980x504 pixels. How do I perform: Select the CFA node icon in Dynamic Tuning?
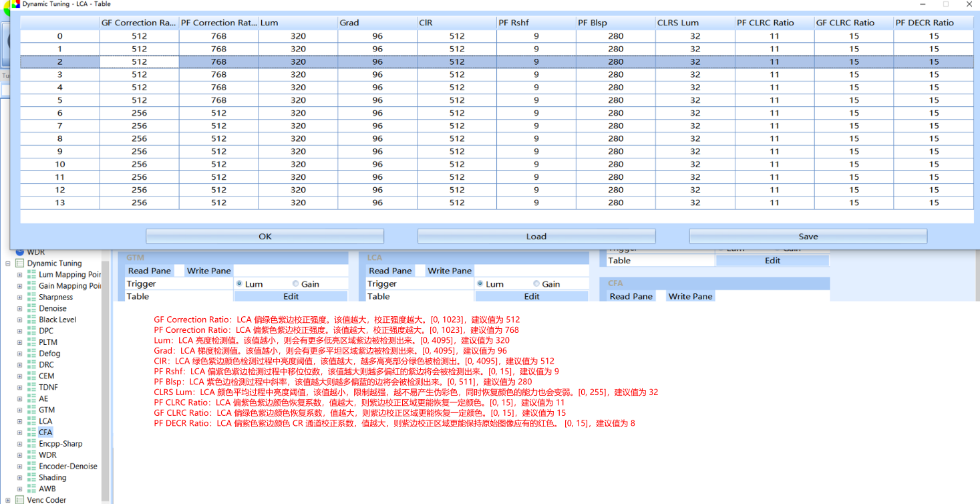coord(32,432)
